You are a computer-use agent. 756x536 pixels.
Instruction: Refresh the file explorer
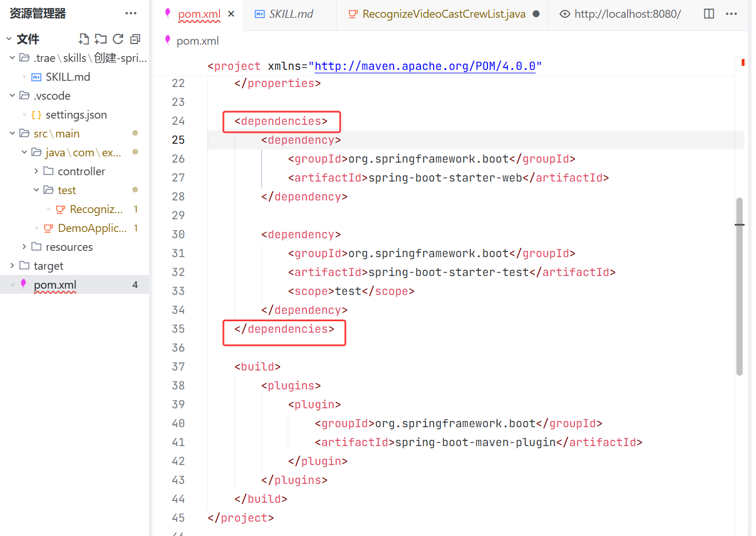[x=118, y=39]
